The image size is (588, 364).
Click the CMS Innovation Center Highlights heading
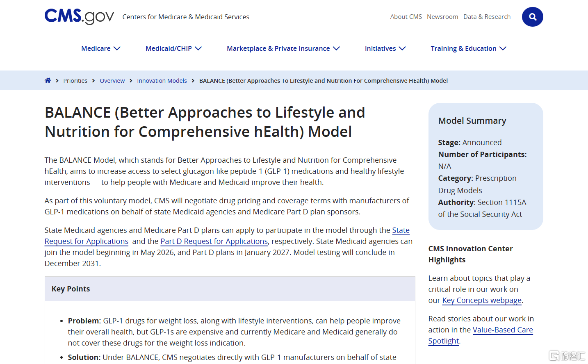coord(471,254)
